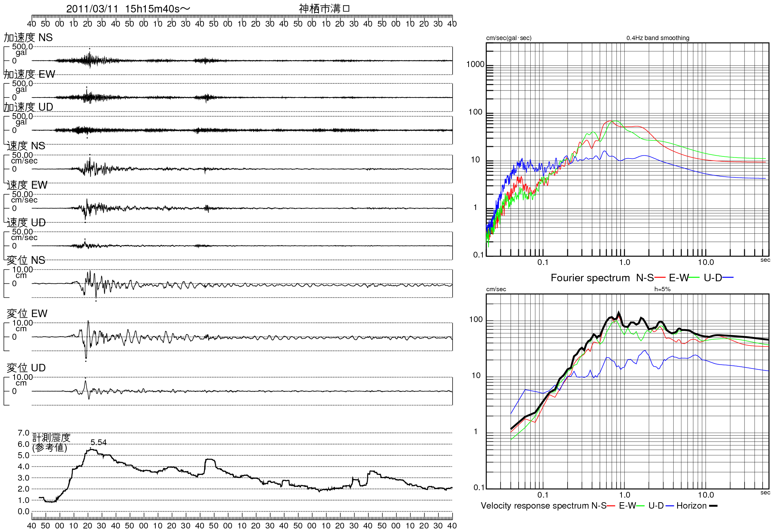
Task: Click the Velocity response spectrum title text
Action: (534, 506)
